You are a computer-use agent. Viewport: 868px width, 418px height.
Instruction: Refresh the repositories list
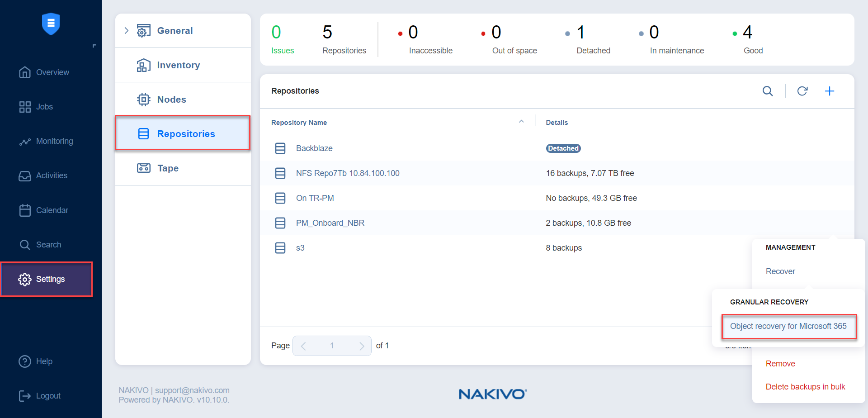802,91
